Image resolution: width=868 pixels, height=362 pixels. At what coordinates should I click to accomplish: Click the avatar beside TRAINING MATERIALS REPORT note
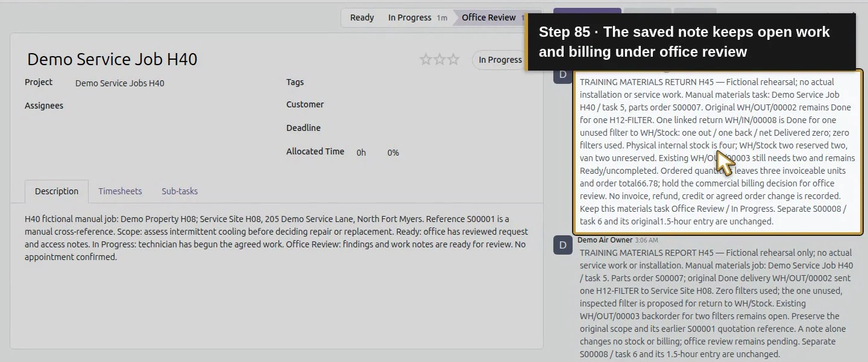point(563,245)
